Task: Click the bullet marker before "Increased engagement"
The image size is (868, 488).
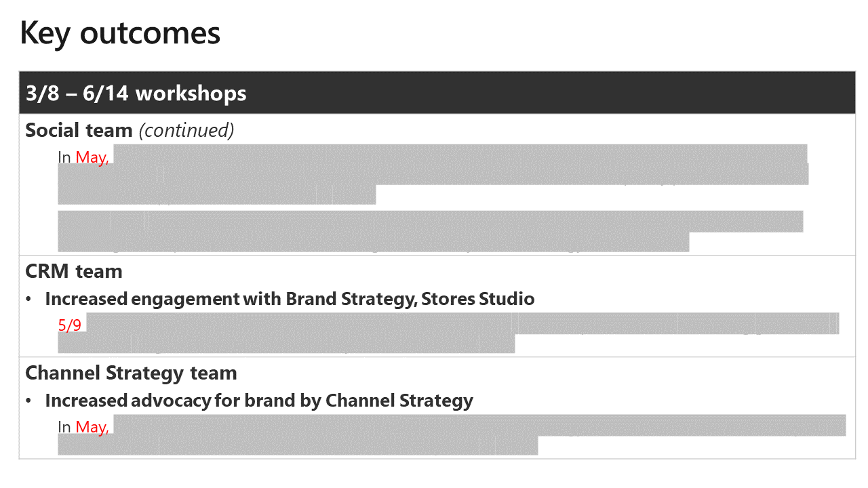Action: click(x=29, y=299)
